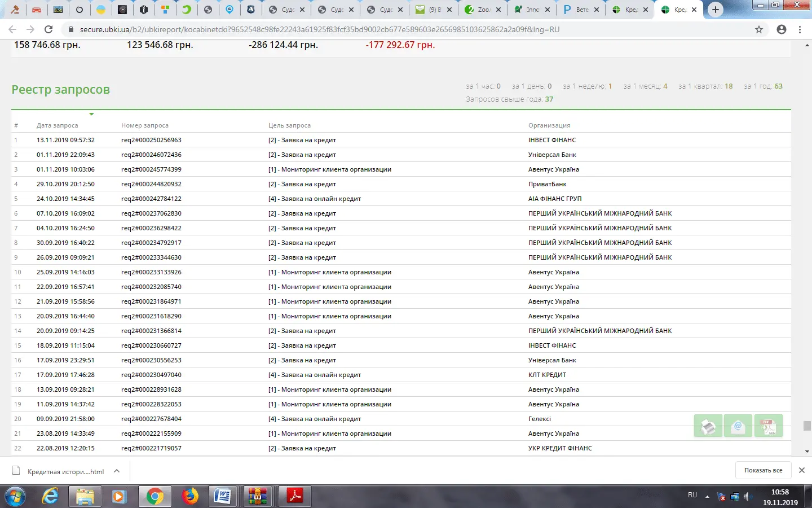Switch to the Вете tab
This screenshot has width=812, height=508.
click(x=579, y=10)
